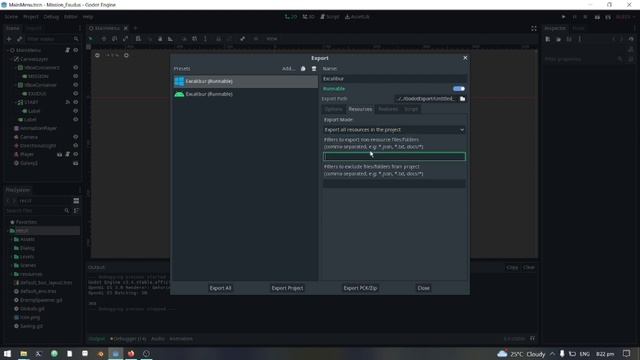Click the Export Project button
640x360 pixels.
coord(287,288)
